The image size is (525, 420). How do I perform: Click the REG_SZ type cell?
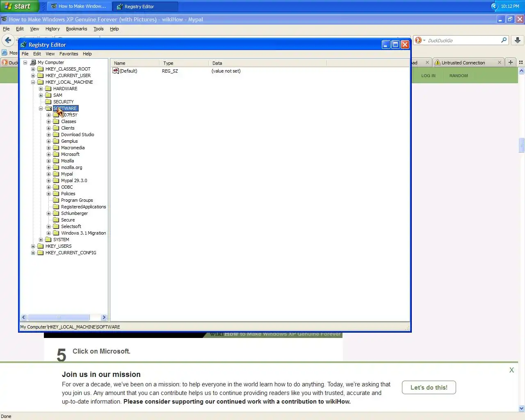pyautogui.click(x=170, y=71)
